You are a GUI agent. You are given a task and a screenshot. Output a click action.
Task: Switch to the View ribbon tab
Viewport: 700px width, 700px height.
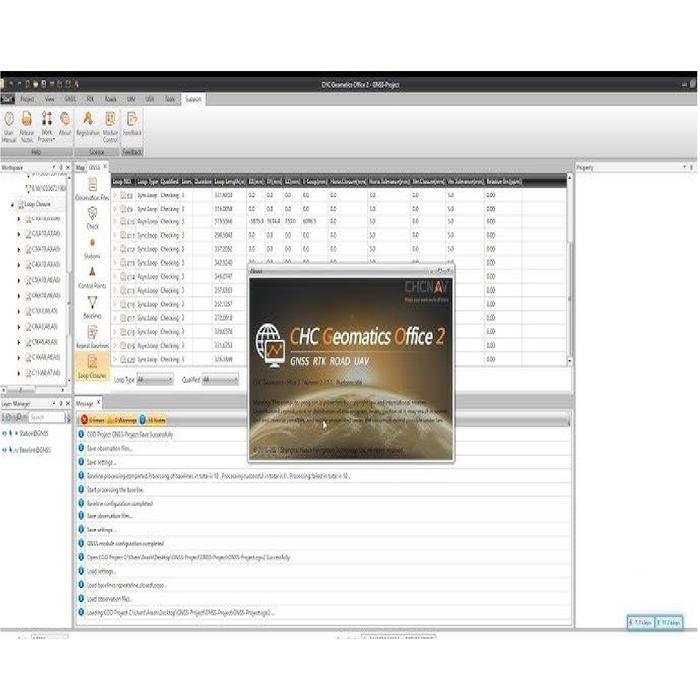[x=50, y=99]
